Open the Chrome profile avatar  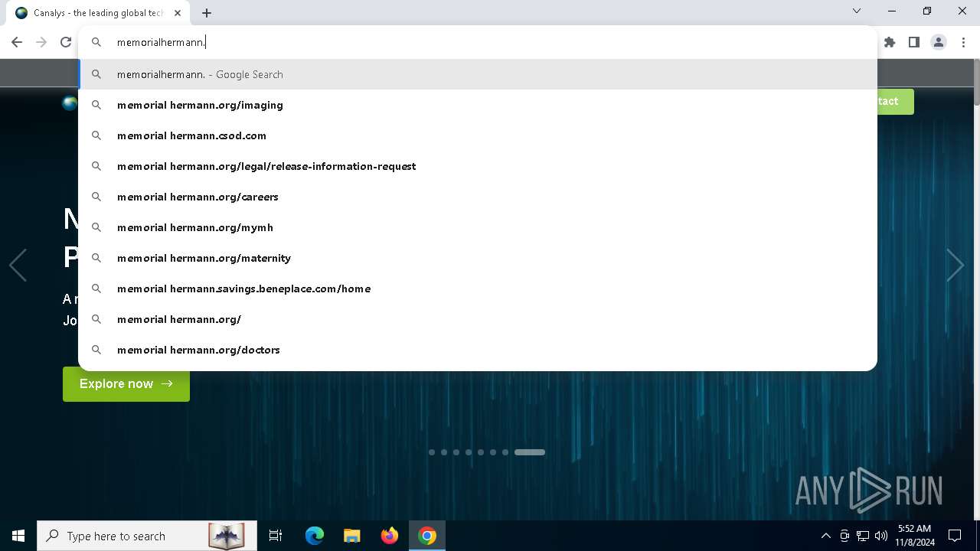pos(939,42)
